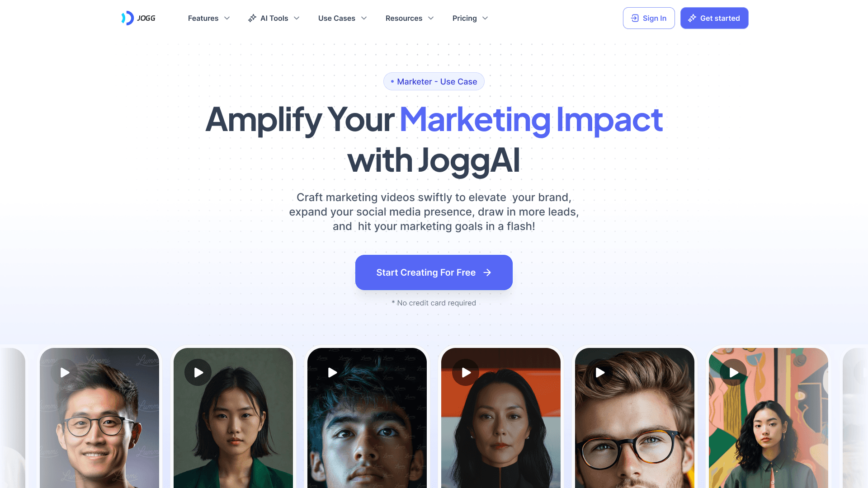
Task: Play the video of the smiling man with glasses
Action: click(65, 372)
